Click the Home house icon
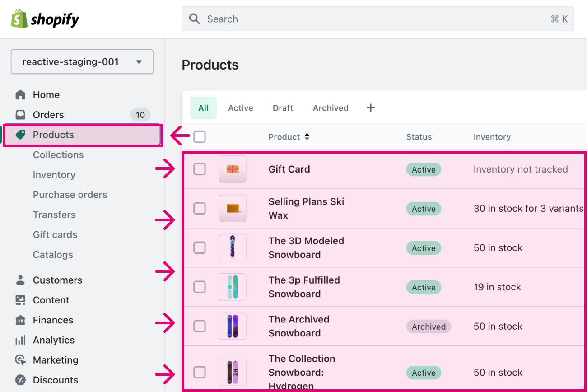587x392 pixels. (20, 95)
